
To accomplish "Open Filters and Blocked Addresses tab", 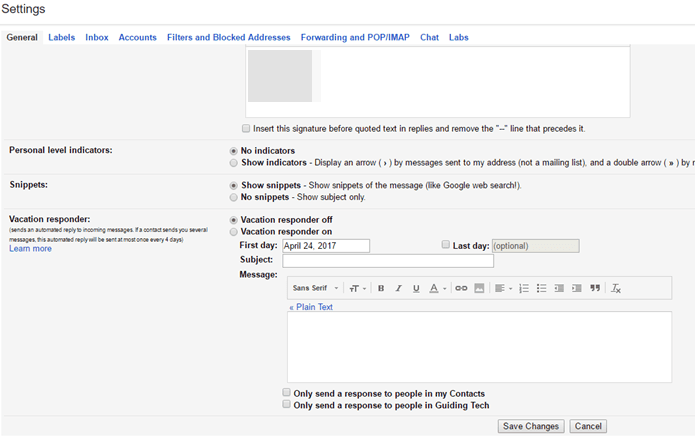I will pos(229,38).
